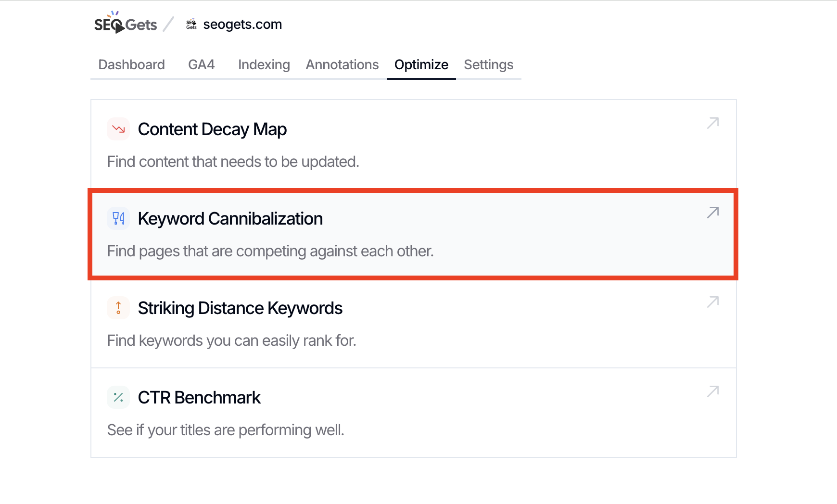Click the orange Striking Distance Keywords icon
Screen dimensions: 837x504
(x=118, y=308)
